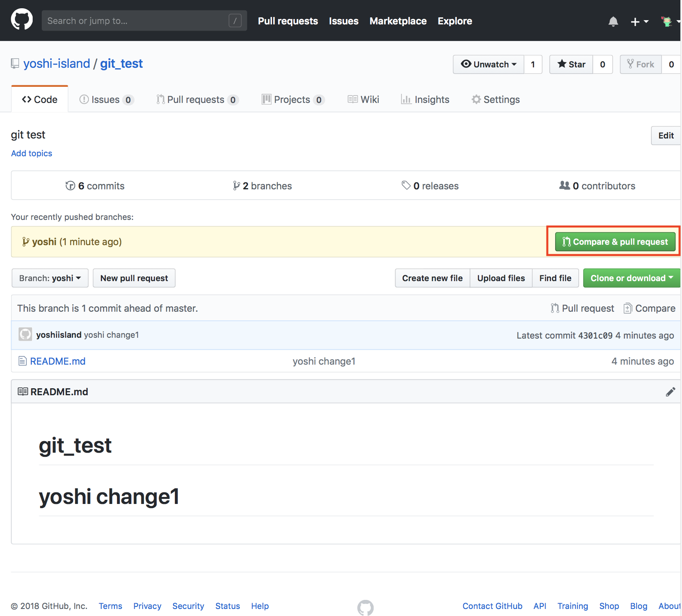Open GitHub home via Octocat logo
682x616 pixels.
click(21, 19)
